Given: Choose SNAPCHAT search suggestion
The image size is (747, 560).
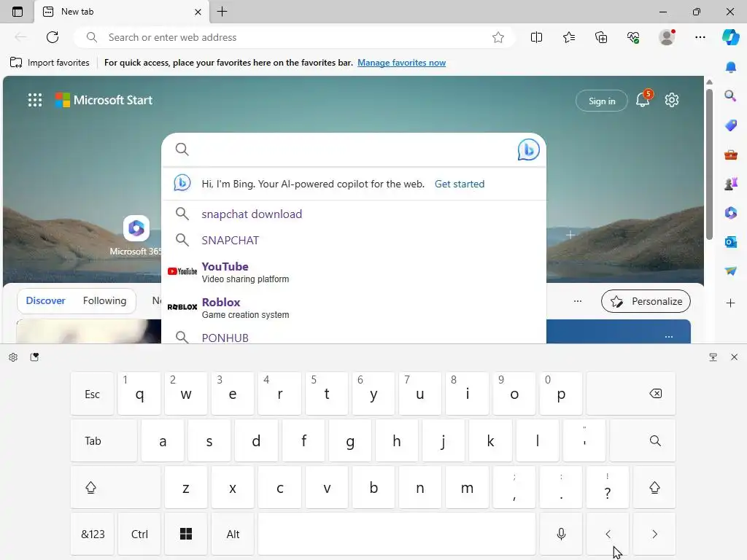Looking at the screenshot, I should click(x=354, y=240).
